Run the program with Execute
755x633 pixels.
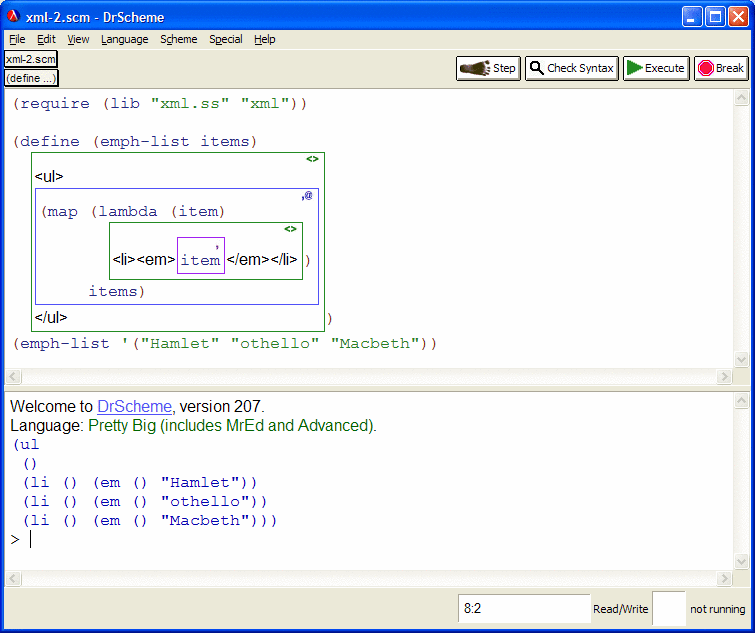coord(656,68)
